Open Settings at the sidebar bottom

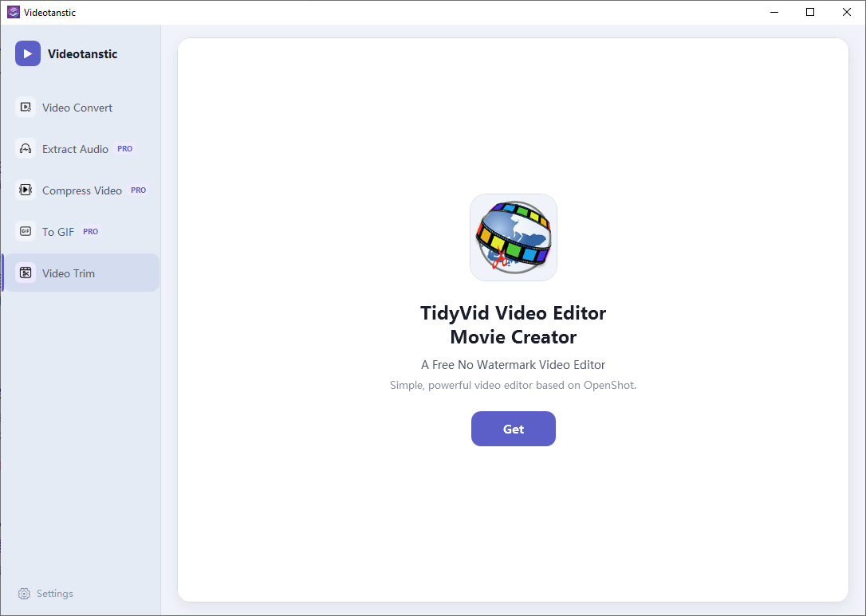[45, 594]
